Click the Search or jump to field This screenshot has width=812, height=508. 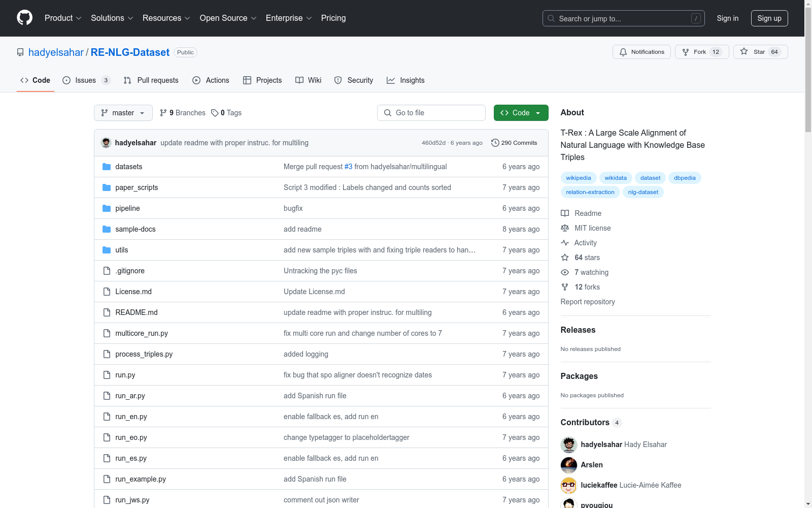(x=624, y=18)
